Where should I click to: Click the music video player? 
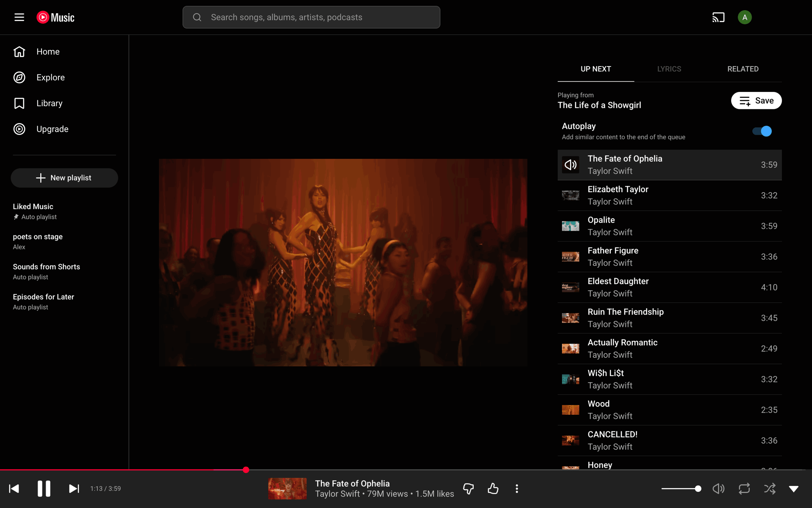click(x=343, y=262)
